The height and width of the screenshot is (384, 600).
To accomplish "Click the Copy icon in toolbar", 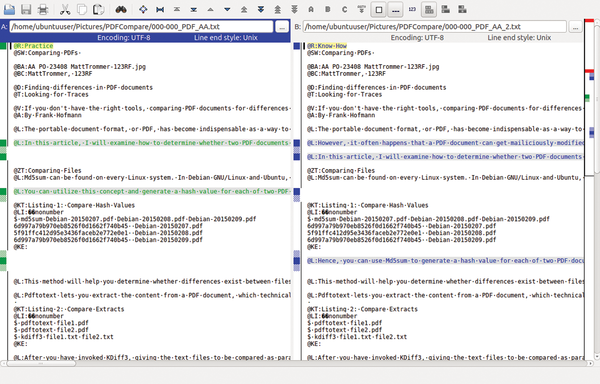I will (81, 9).
